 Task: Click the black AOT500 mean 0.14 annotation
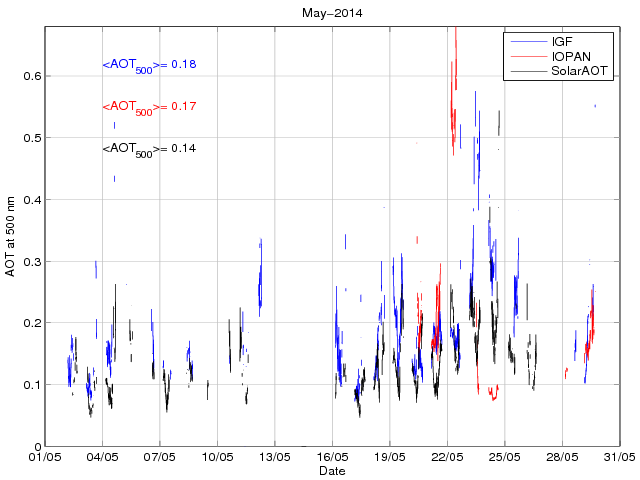tap(149, 149)
